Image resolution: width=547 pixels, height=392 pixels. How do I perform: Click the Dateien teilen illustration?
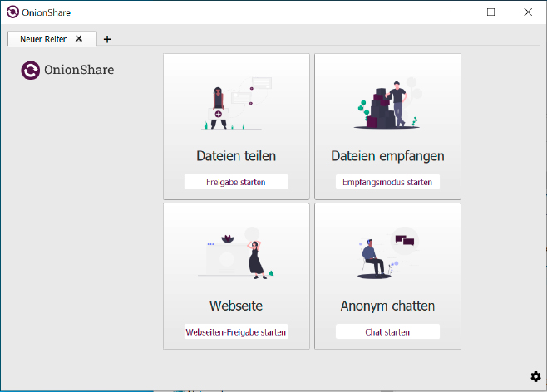click(236, 103)
